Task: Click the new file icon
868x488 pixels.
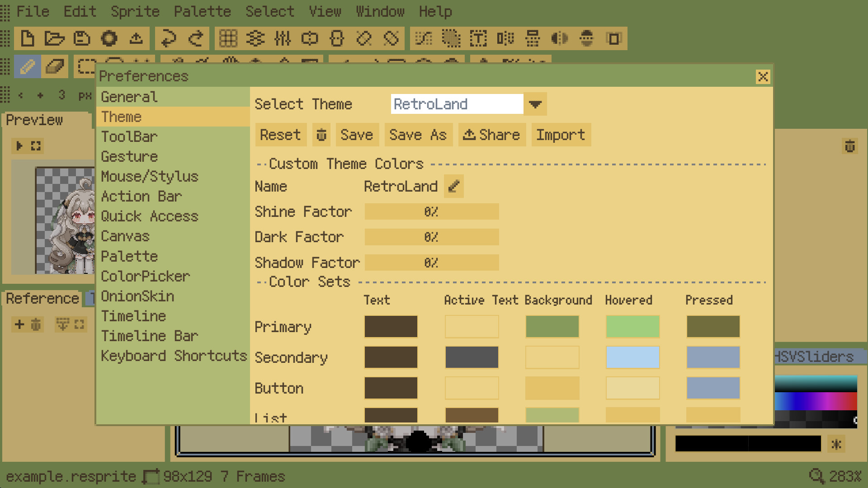Action: pyautogui.click(x=28, y=38)
